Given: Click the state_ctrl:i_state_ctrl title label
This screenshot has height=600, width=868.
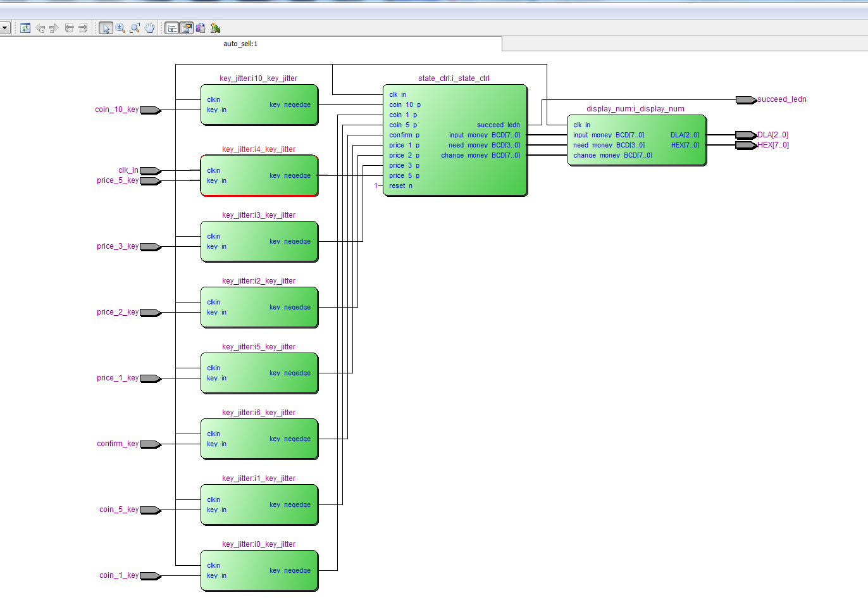Looking at the screenshot, I should click(x=454, y=78).
